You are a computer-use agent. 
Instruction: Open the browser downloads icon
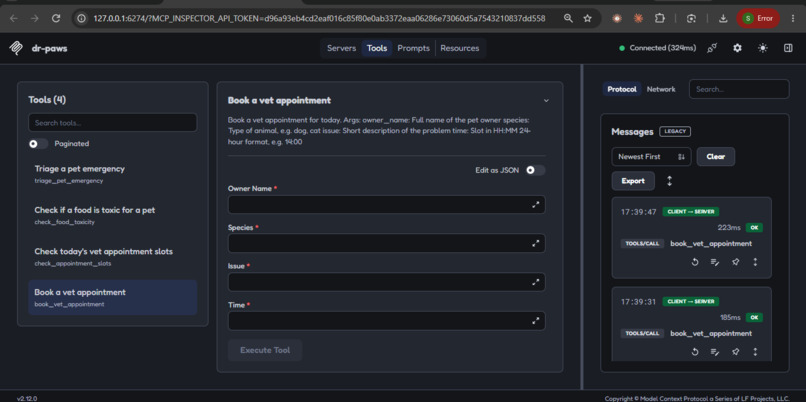(723, 19)
